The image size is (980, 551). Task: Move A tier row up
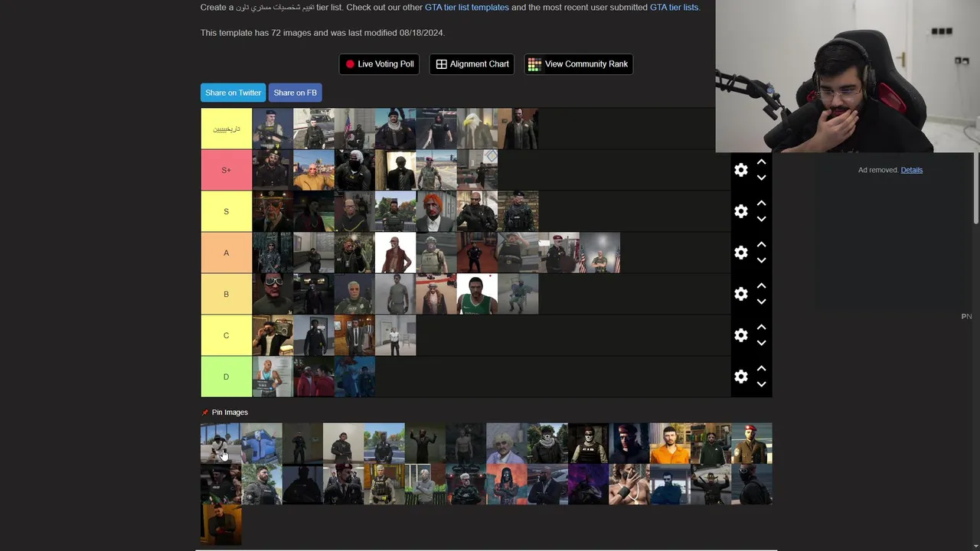(x=761, y=245)
